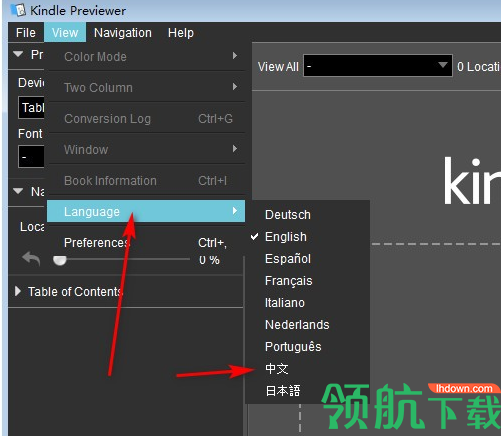Click the back arrow in Navigation panel

coord(31,258)
